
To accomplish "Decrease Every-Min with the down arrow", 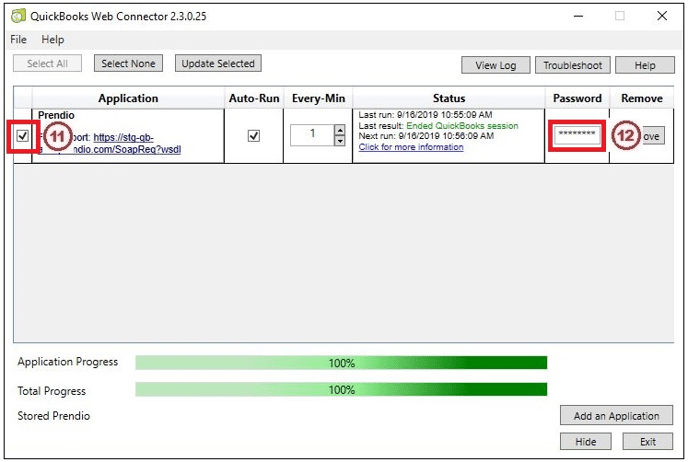I will click(x=340, y=140).
